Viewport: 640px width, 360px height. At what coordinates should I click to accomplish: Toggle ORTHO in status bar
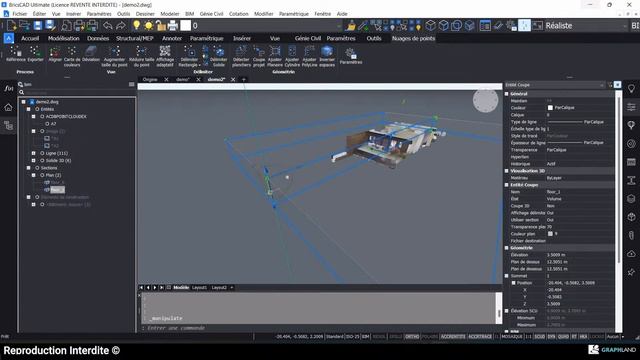412,337
